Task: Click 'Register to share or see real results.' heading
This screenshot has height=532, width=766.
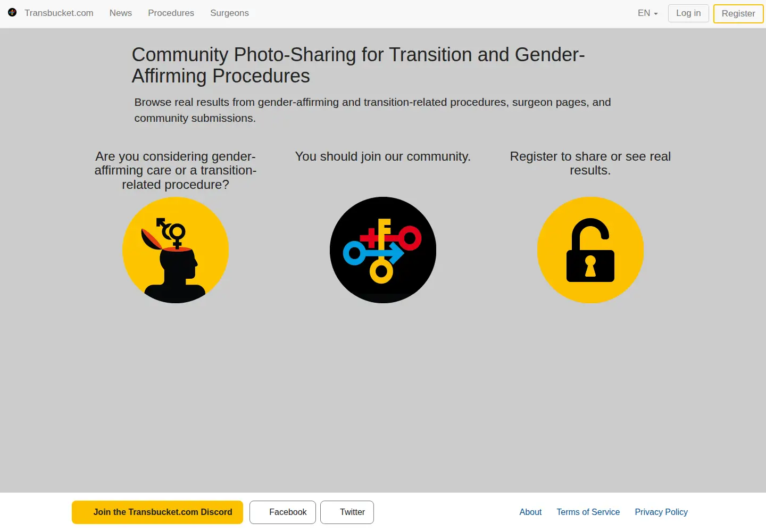Action: click(590, 163)
